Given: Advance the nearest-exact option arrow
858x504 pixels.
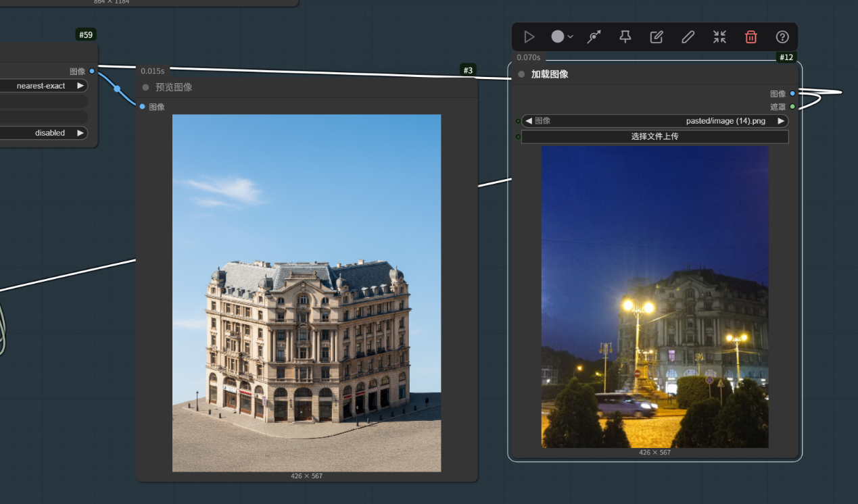Looking at the screenshot, I should [x=80, y=86].
